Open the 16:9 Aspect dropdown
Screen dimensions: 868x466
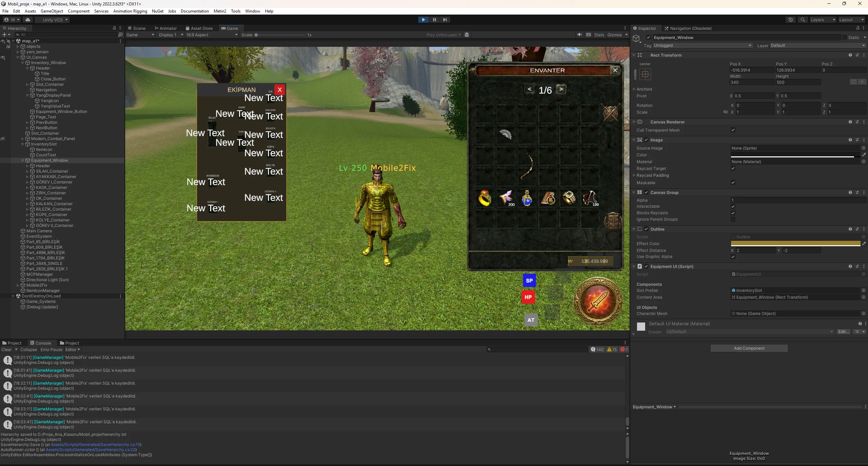tap(212, 35)
